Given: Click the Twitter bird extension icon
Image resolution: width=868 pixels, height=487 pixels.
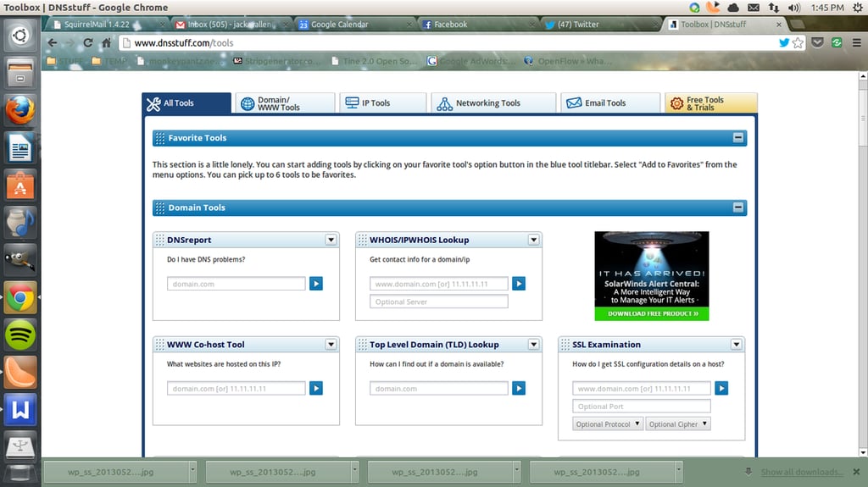Looking at the screenshot, I should point(784,42).
